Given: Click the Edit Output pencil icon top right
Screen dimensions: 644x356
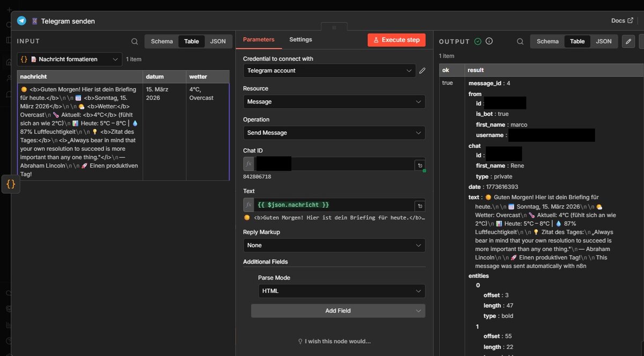Looking at the screenshot, I should pyautogui.click(x=628, y=41).
